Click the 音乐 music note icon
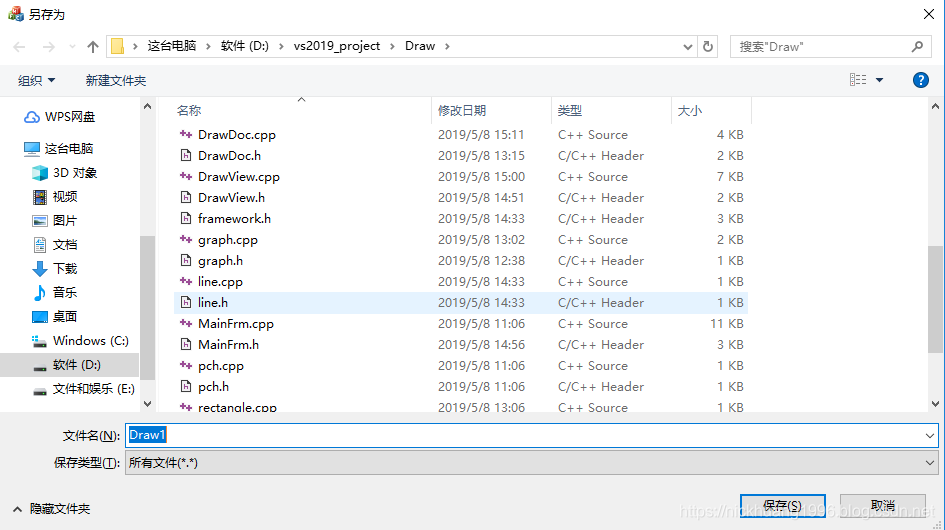This screenshot has height=530, width=945. coord(40,292)
